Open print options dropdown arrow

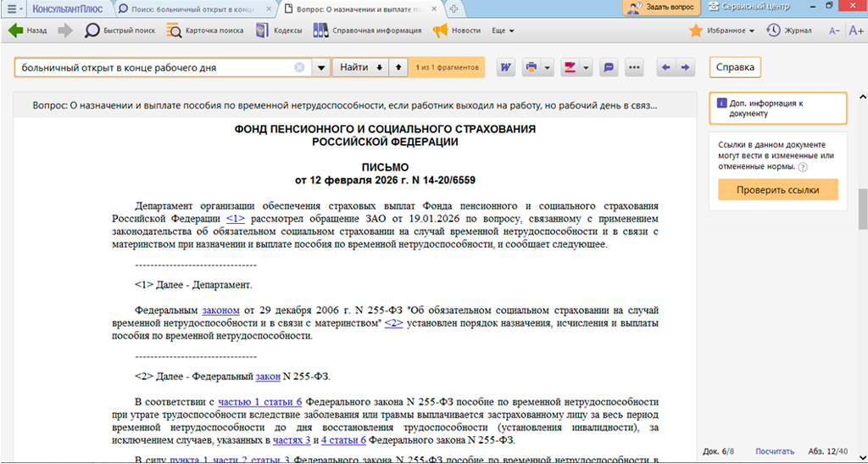click(548, 68)
